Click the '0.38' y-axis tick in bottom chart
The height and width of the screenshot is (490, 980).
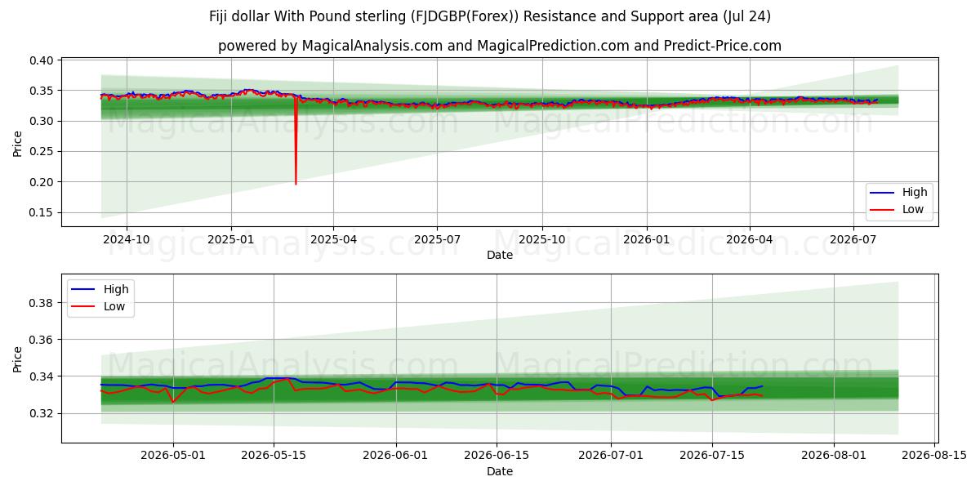point(42,303)
